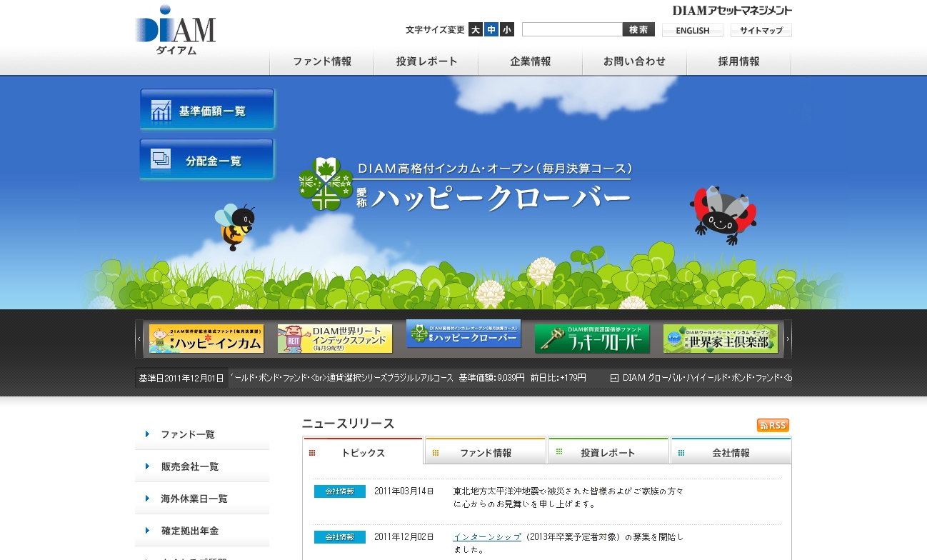Switch to the ENGLISH site
Screen dimensions: 927x560
click(x=693, y=30)
